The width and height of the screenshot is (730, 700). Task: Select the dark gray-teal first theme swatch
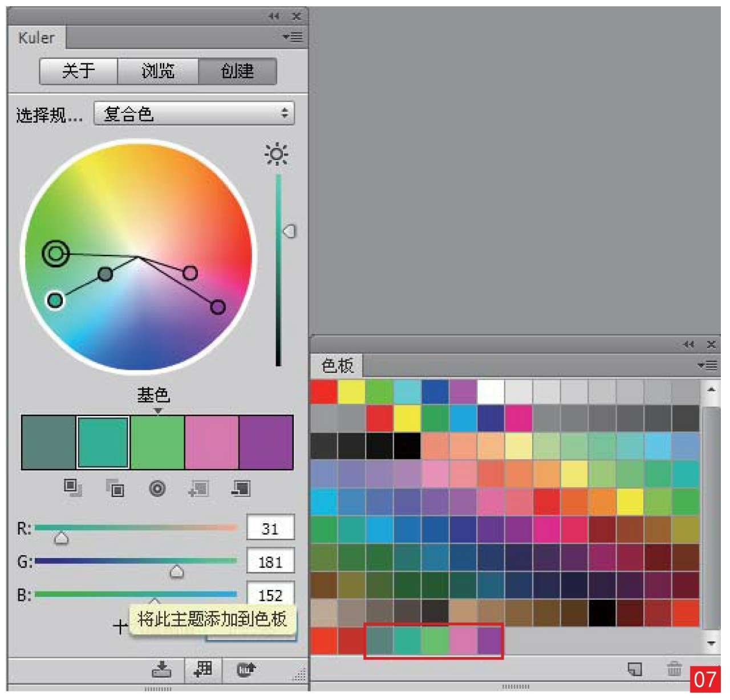(48, 442)
